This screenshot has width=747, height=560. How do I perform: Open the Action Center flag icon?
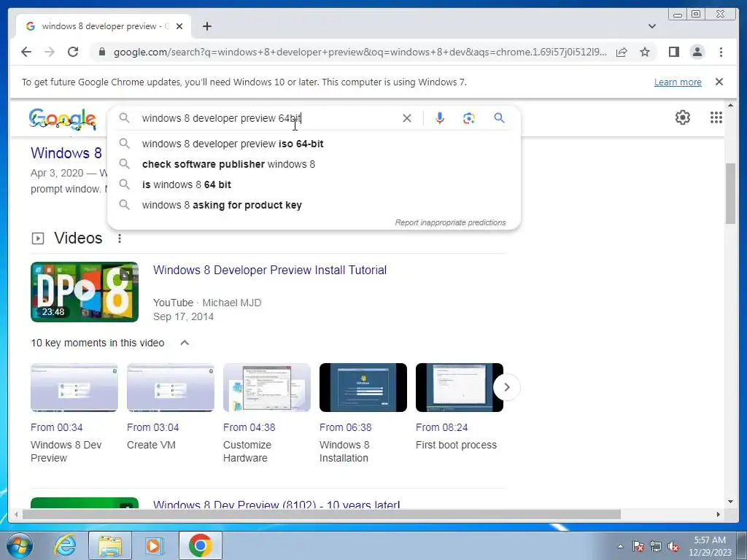pos(638,546)
